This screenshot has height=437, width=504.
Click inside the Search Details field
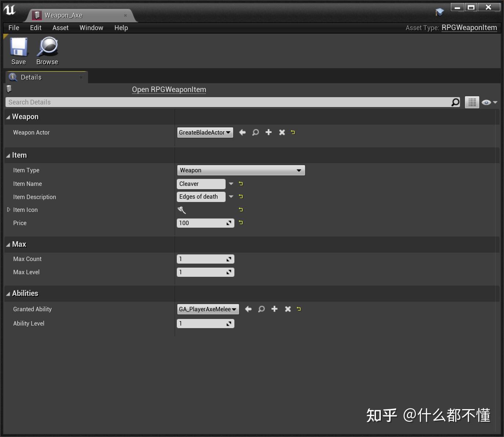pyautogui.click(x=147, y=102)
